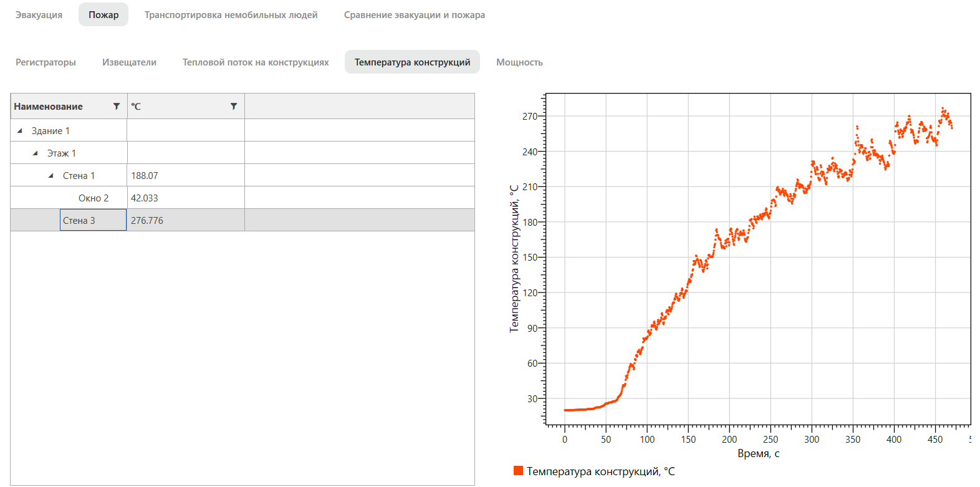The image size is (980, 487).
Task: Click the 276.776 temperature cell
Action: point(186,221)
